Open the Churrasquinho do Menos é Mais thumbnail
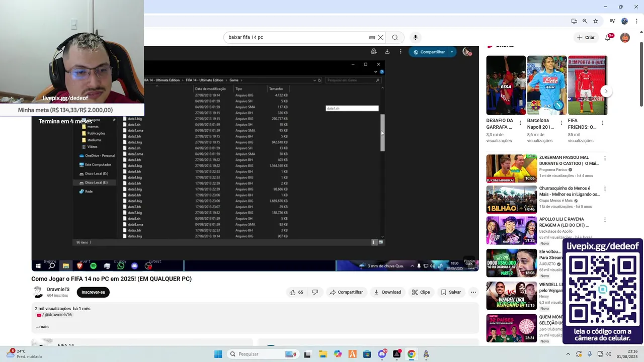Viewport: 644px width, 362px height. click(511, 199)
